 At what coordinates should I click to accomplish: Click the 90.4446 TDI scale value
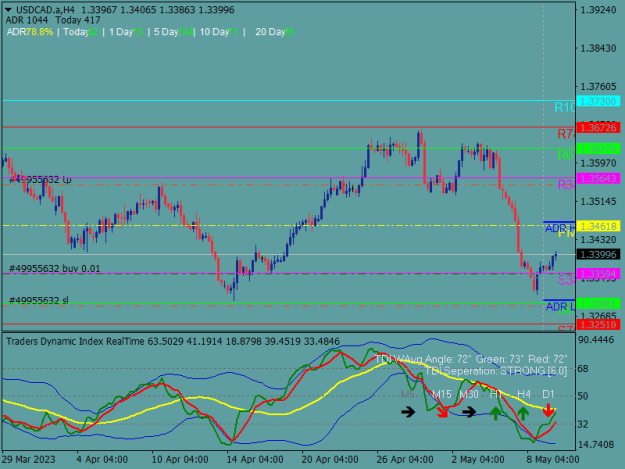pos(596,339)
